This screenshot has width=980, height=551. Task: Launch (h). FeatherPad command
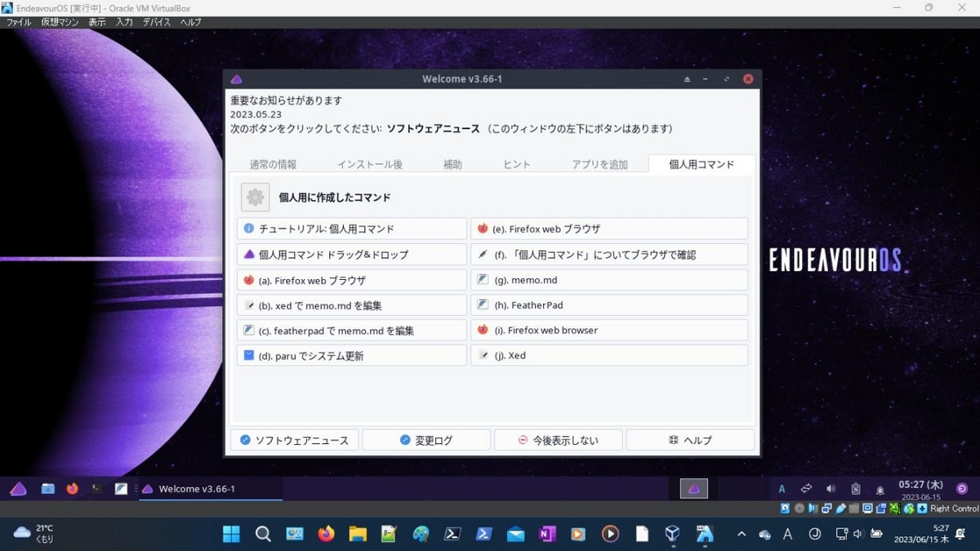tap(609, 305)
